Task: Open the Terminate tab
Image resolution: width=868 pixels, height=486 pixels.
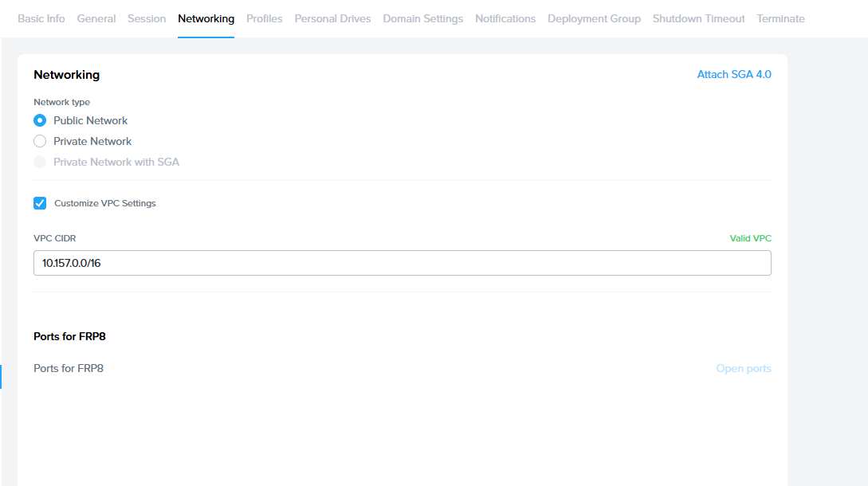Action: (780, 18)
